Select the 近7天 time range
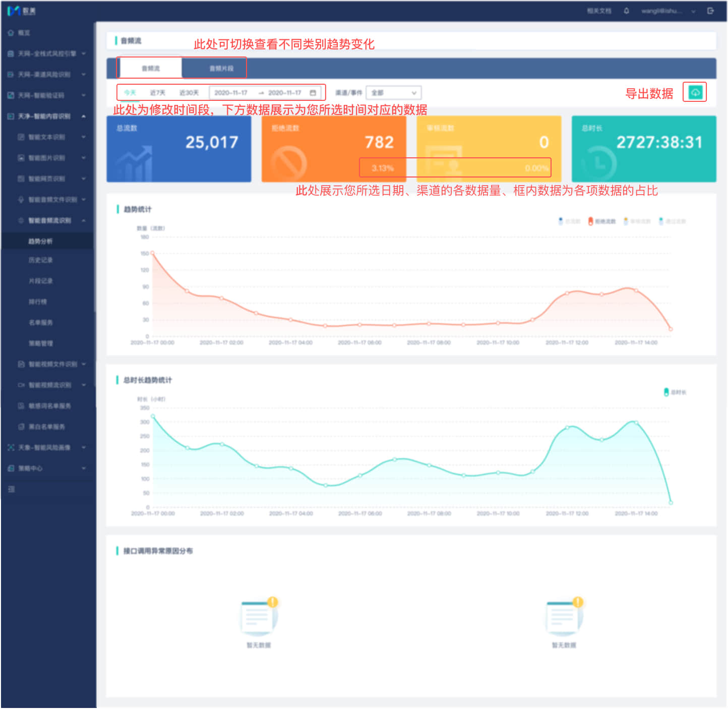The width and height of the screenshot is (728, 709). click(x=157, y=93)
